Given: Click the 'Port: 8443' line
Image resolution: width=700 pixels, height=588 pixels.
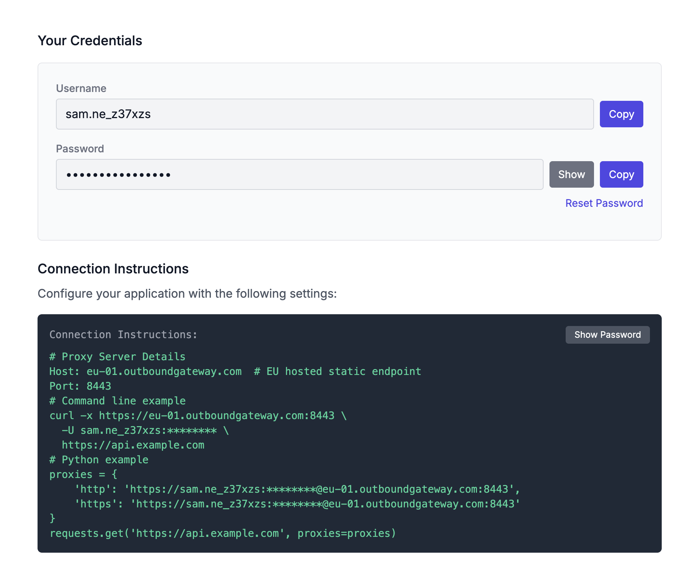Looking at the screenshot, I should 80,386.
